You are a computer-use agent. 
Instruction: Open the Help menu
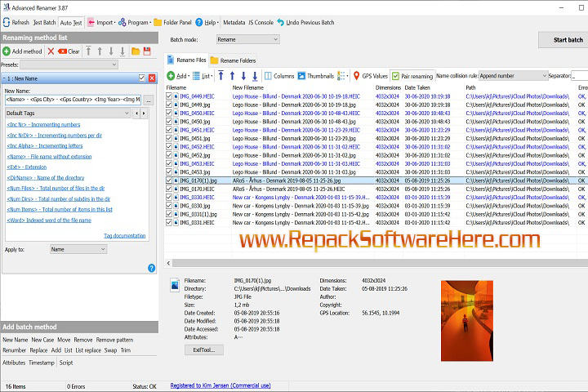(x=207, y=23)
